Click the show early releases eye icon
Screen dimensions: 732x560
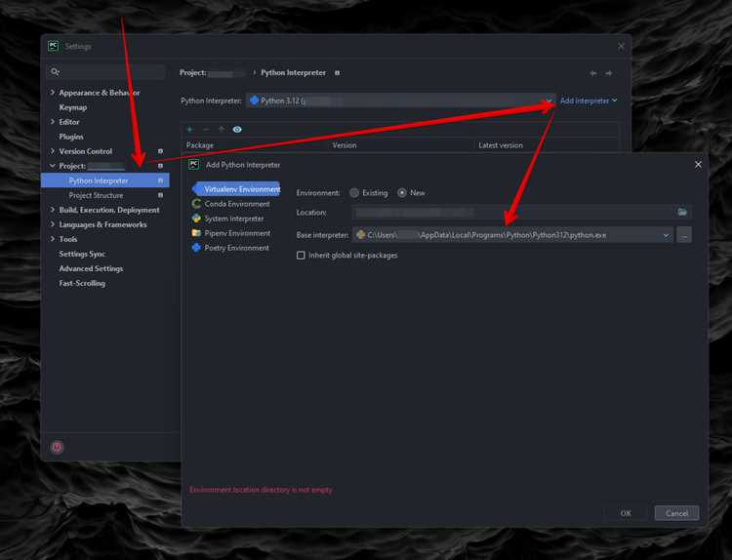point(237,129)
